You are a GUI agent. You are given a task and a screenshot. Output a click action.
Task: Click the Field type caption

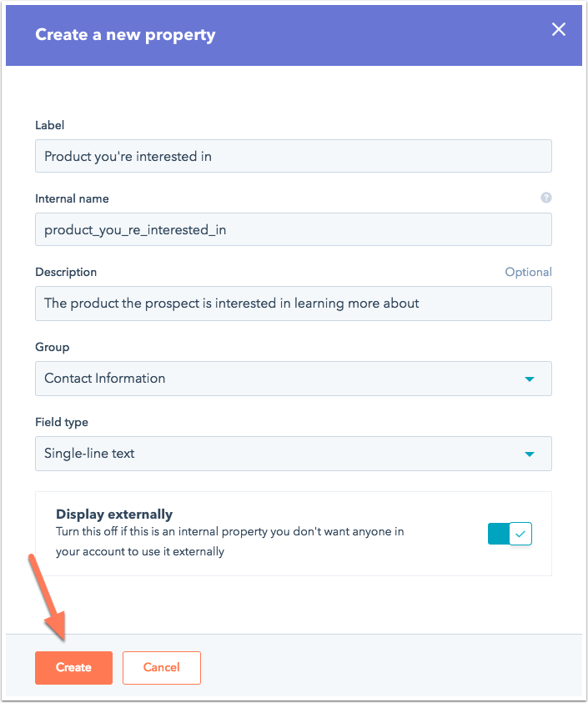click(62, 422)
